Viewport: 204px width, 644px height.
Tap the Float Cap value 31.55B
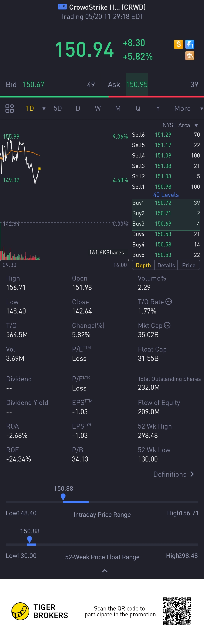pyautogui.click(x=148, y=359)
